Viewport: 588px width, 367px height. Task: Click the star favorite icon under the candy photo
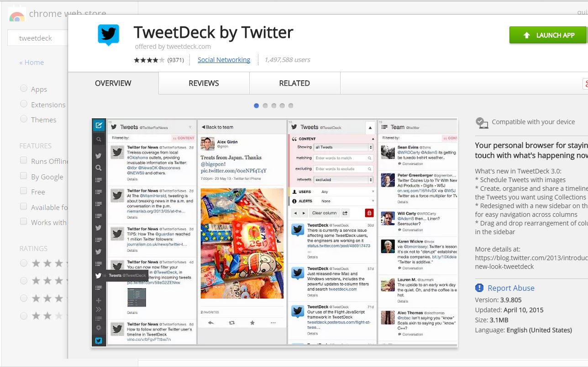[252, 322]
